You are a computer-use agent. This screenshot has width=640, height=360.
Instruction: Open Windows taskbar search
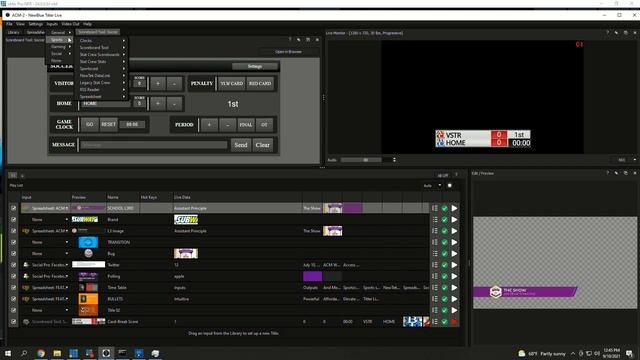(24, 353)
